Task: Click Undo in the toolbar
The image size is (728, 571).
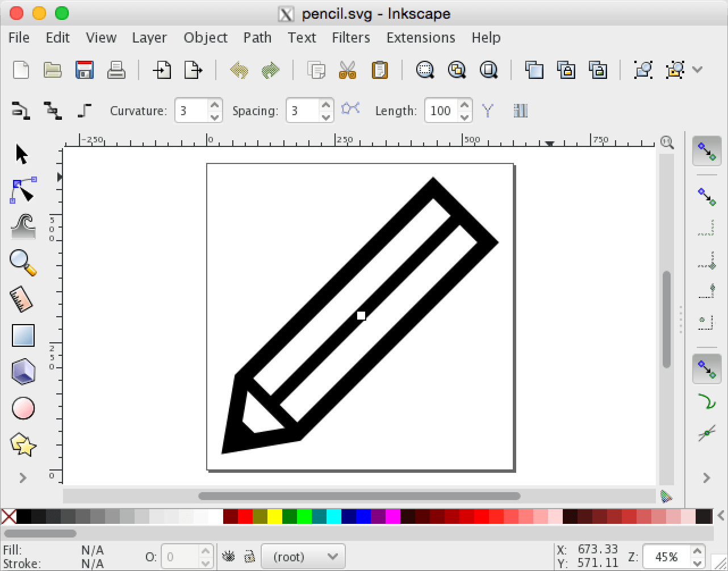Action: pyautogui.click(x=239, y=69)
